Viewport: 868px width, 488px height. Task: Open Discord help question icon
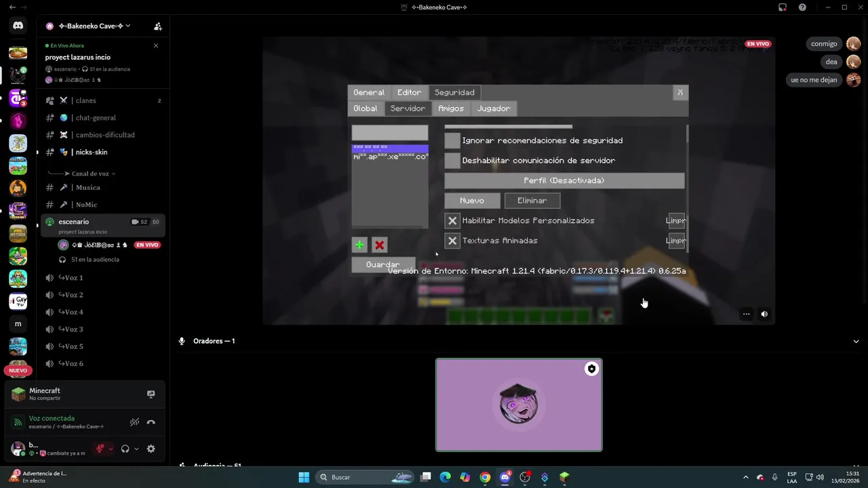click(x=802, y=7)
